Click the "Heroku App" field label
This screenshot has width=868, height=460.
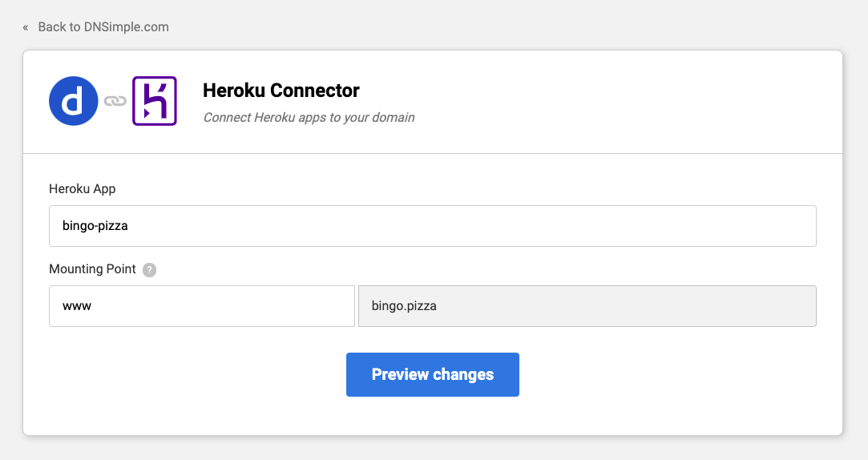pyautogui.click(x=83, y=189)
